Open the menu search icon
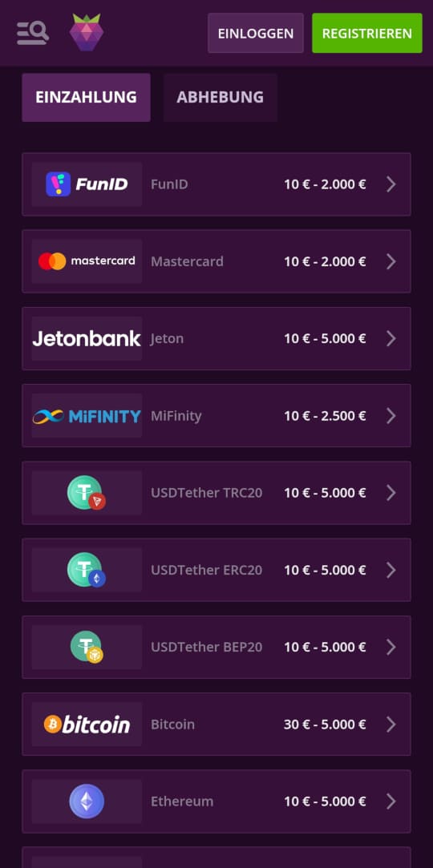This screenshot has height=868, width=433. [x=33, y=33]
